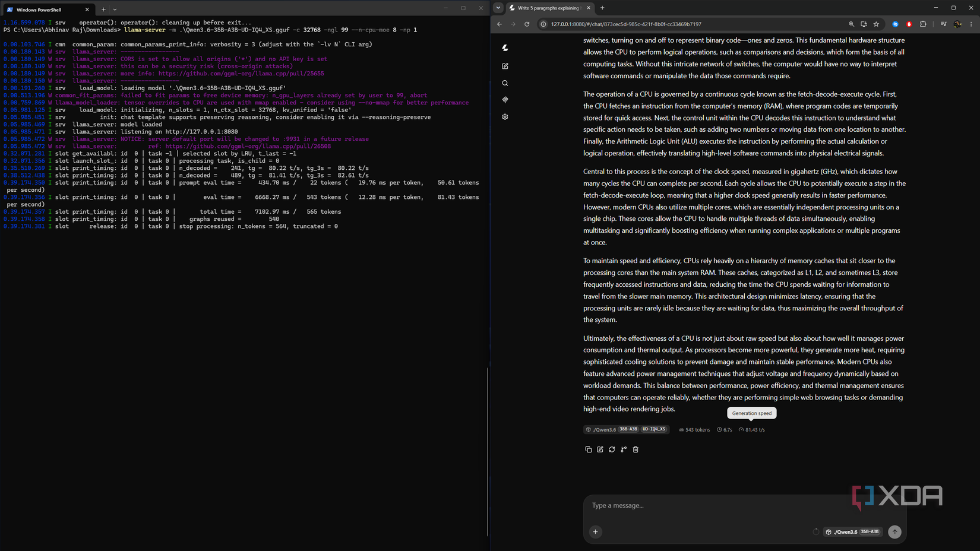Click the PowerShell window scrollbar
The height and width of the screenshot is (551, 980).
488,451
